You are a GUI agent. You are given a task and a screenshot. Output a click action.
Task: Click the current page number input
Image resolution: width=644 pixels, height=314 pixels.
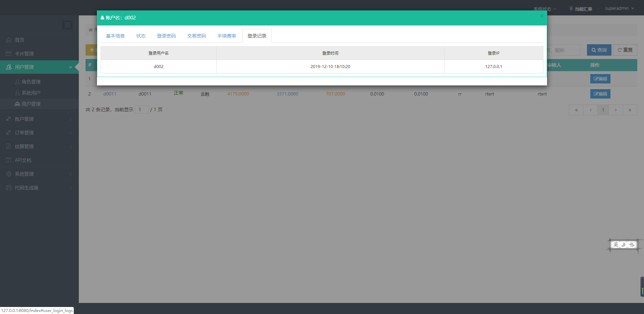pyautogui.click(x=142, y=110)
